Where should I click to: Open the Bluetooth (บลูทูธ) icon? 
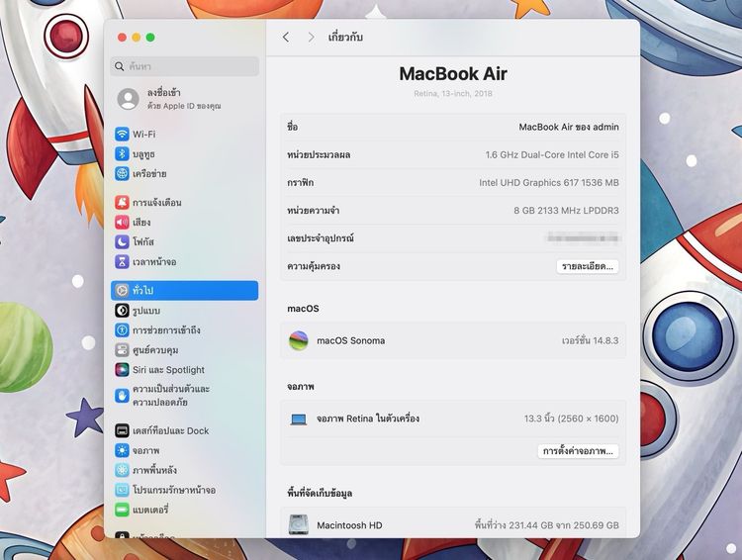coord(122,153)
